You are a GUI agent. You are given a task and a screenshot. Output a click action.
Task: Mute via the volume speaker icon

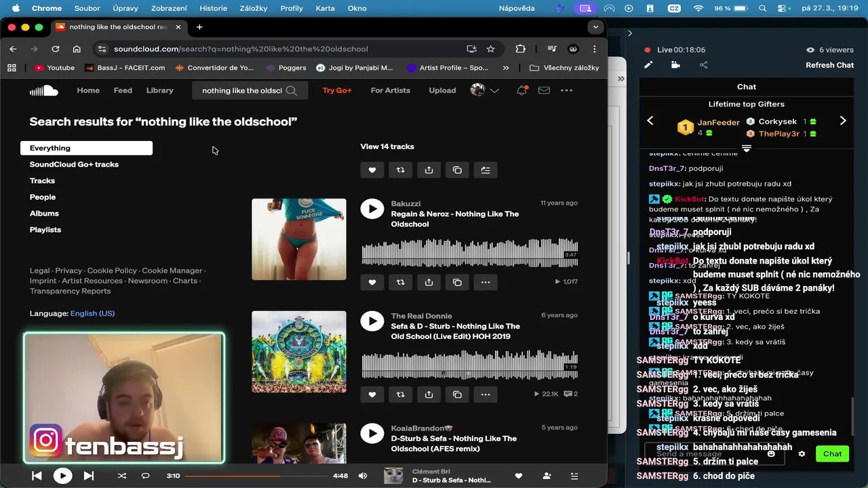(x=363, y=476)
